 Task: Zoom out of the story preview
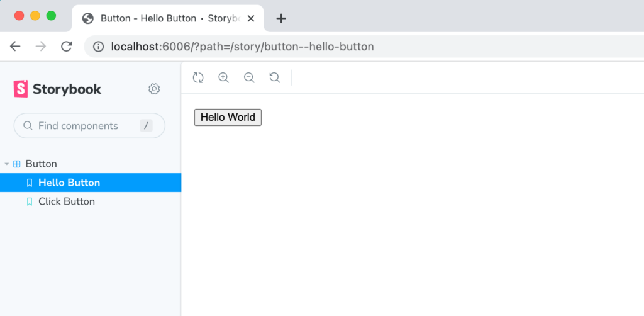(x=249, y=77)
